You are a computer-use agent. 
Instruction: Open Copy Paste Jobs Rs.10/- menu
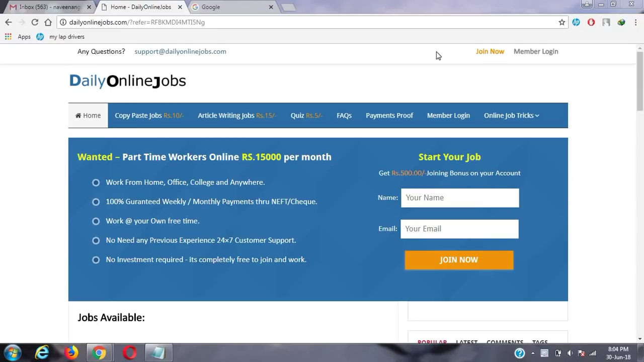tap(149, 116)
